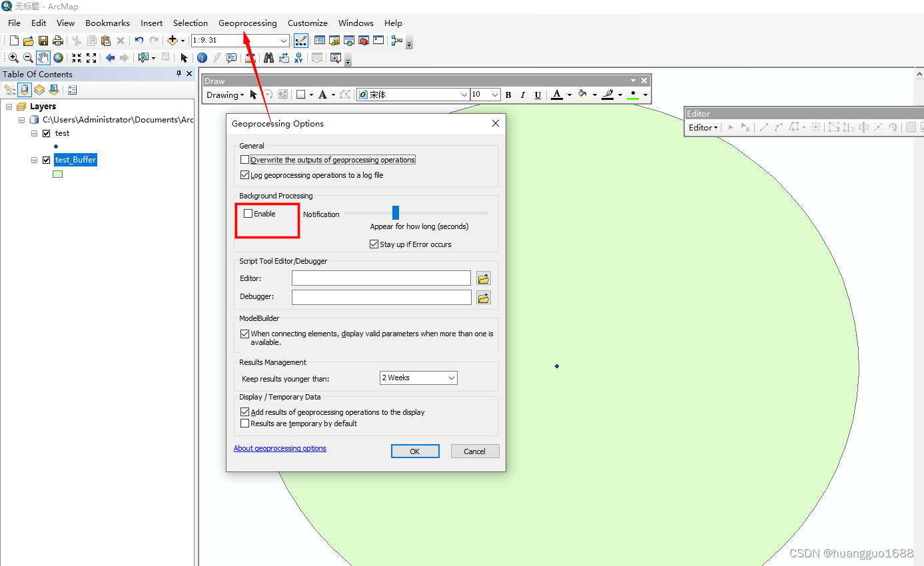The image size is (924, 566).
Task: Confirm settings with the OK button
Action: [x=415, y=451]
